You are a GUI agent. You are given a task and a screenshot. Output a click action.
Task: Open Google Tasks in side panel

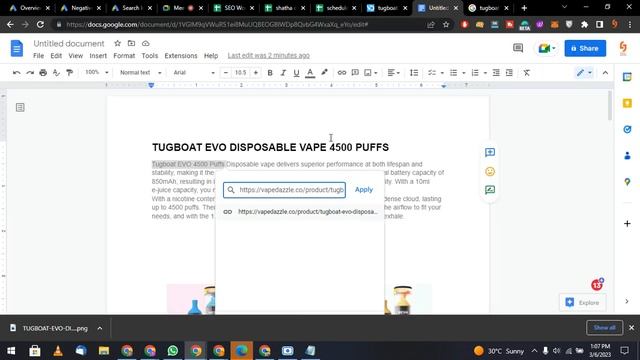coord(627,129)
